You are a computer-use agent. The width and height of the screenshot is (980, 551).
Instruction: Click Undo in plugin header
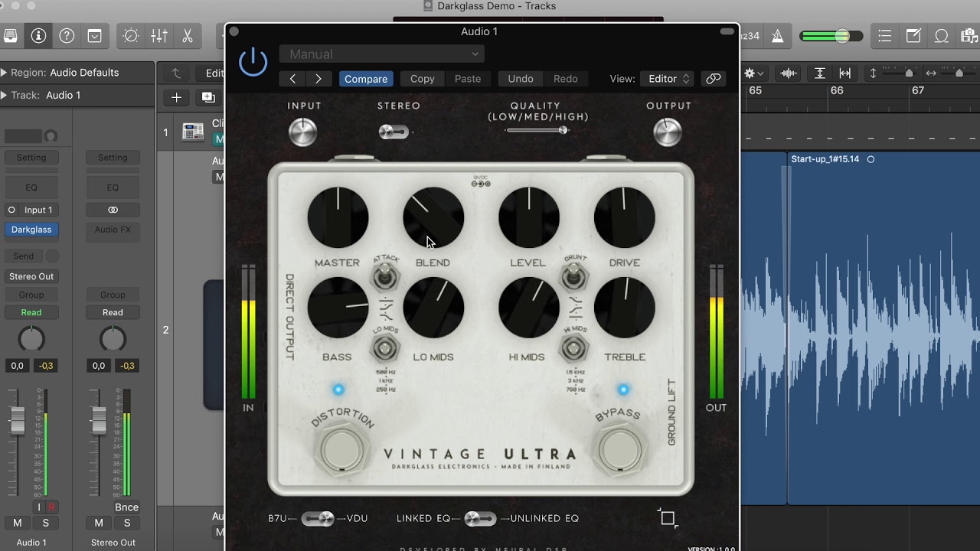[x=521, y=79]
